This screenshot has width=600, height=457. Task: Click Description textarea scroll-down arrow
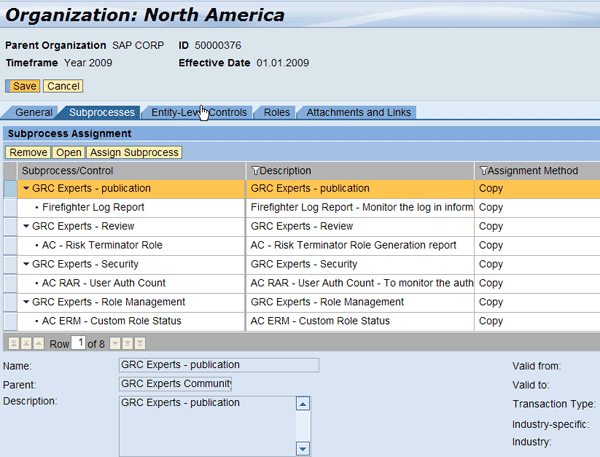(x=303, y=448)
